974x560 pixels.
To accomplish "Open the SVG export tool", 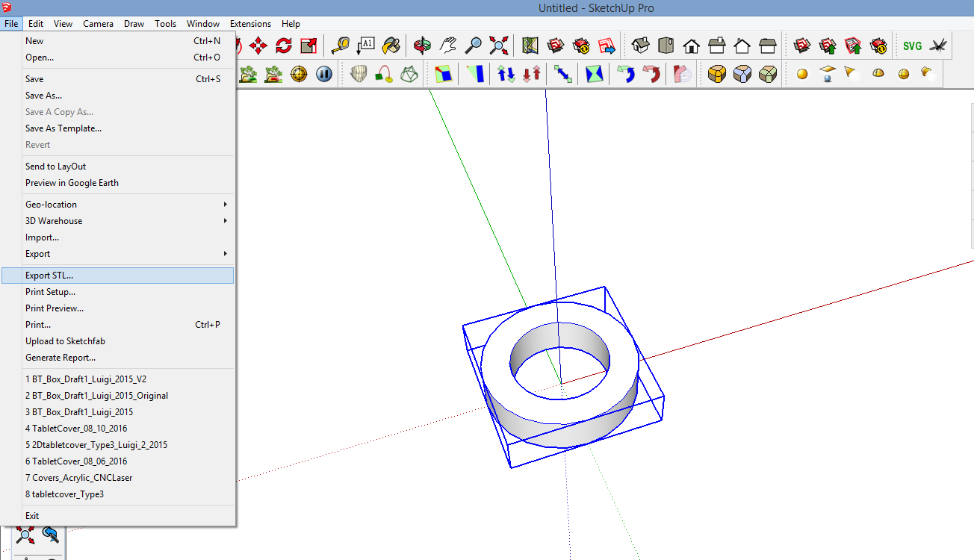I will click(x=912, y=45).
